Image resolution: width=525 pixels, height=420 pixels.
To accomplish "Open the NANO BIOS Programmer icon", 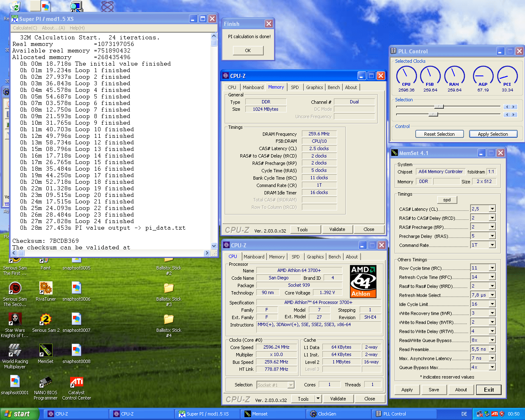I will 46,382.
